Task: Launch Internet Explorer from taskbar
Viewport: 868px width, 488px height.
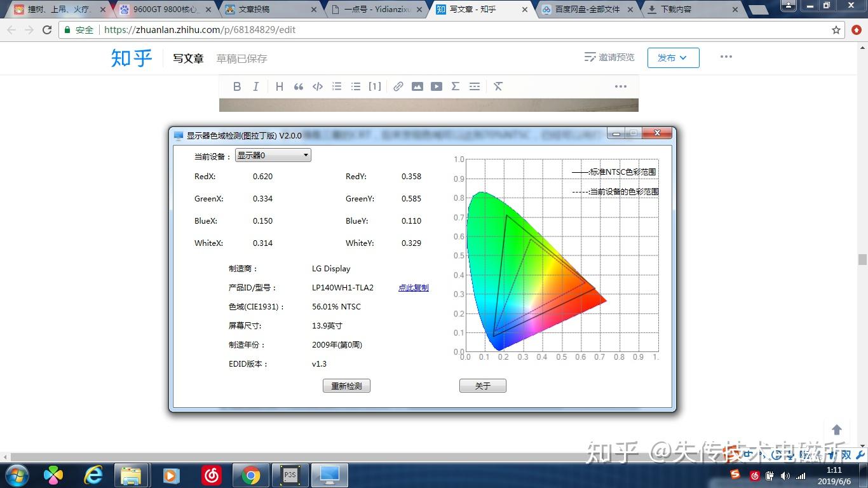Action: (93, 475)
